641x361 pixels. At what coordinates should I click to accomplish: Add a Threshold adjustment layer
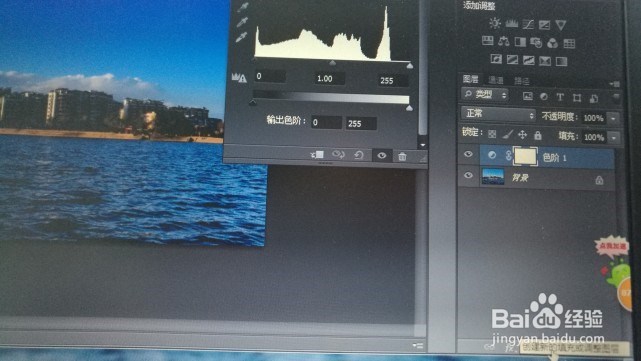[x=529, y=61]
